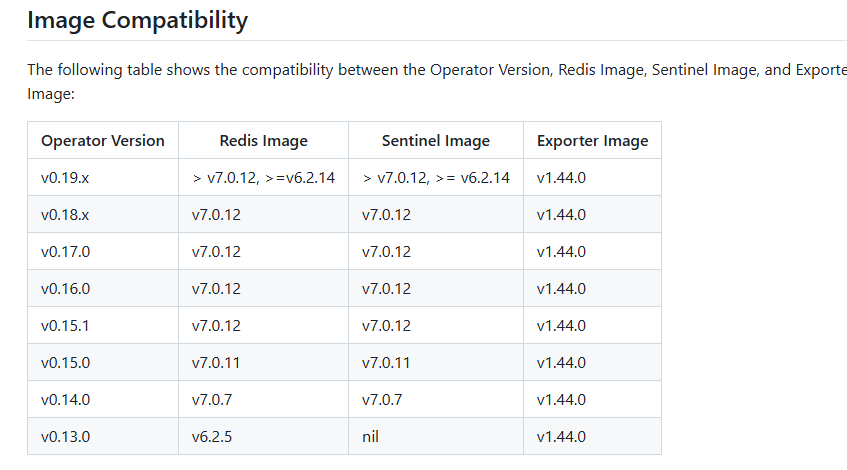847x470 pixels.
Task: Click the v0.18.x operator version cell
Action: click(x=103, y=214)
